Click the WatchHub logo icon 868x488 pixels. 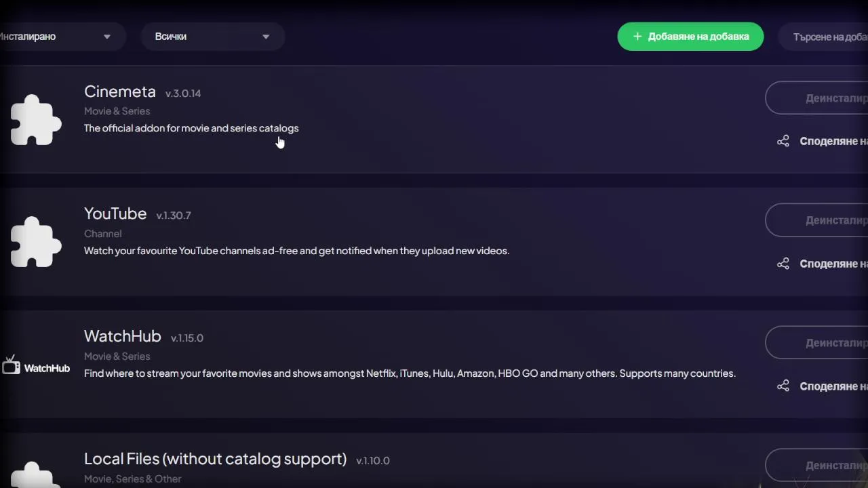(37, 367)
